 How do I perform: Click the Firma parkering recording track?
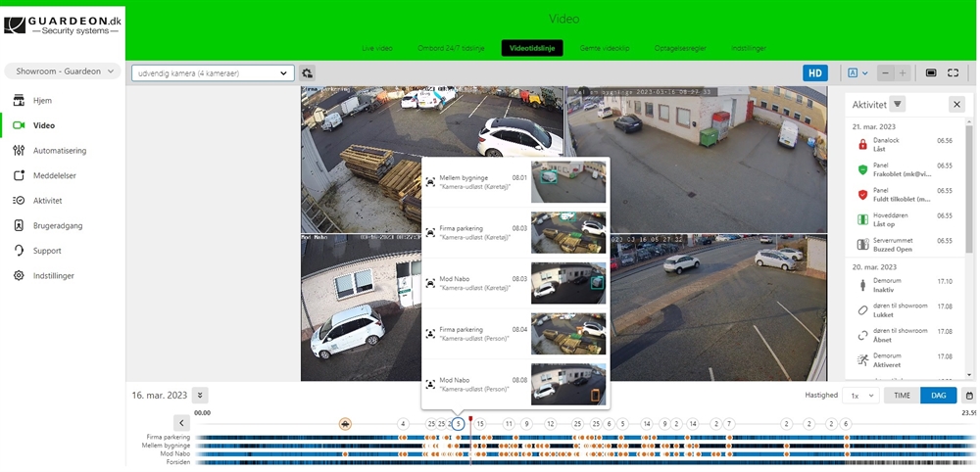point(584,438)
